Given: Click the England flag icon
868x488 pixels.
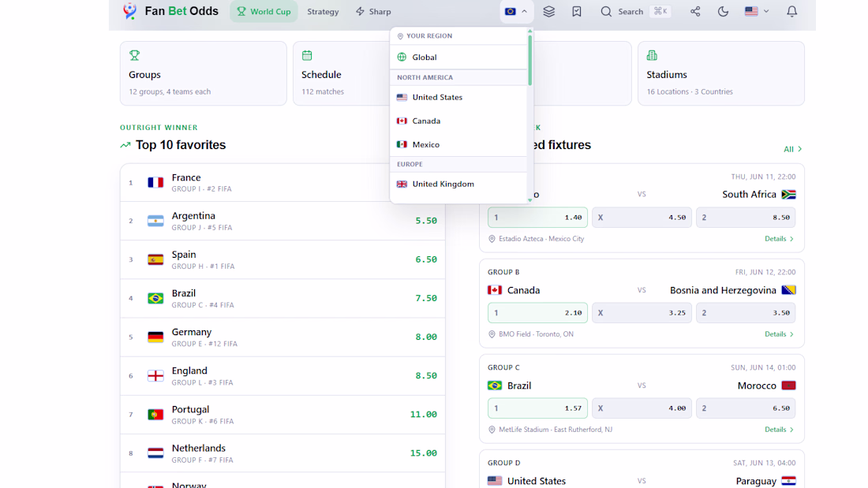Looking at the screenshot, I should (x=155, y=376).
